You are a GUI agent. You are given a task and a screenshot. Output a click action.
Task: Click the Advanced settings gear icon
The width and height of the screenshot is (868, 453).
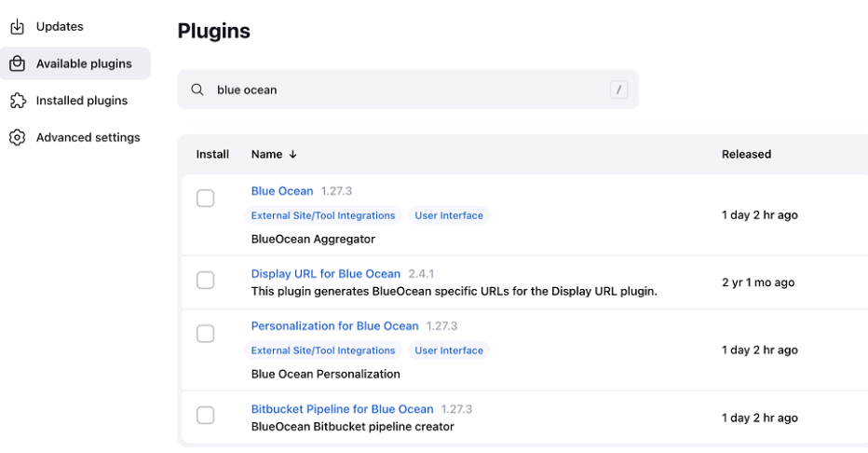point(17,137)
